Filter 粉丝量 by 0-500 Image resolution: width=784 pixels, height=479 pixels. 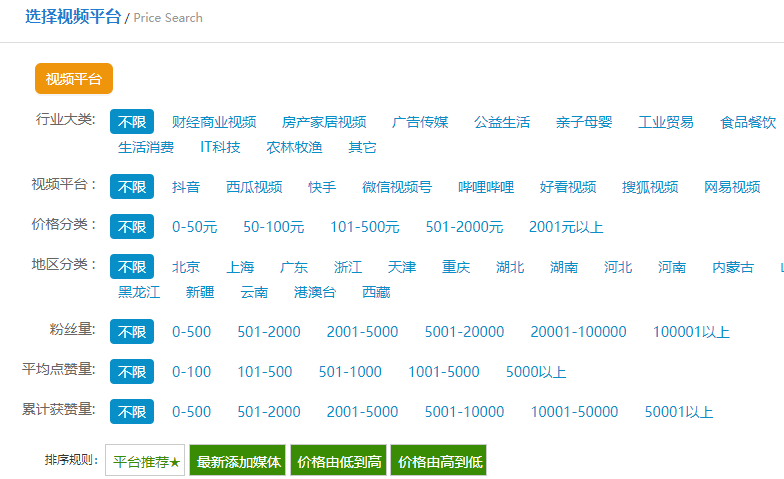coord(192,332)
